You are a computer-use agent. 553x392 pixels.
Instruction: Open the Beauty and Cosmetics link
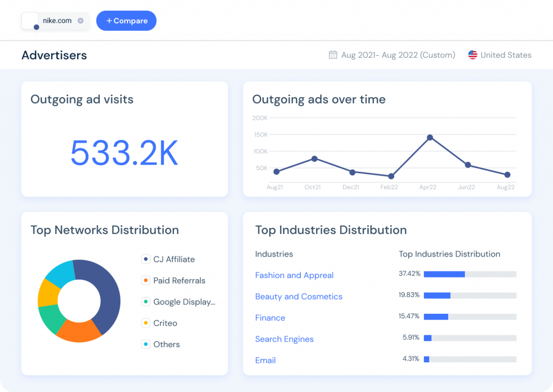299,296
